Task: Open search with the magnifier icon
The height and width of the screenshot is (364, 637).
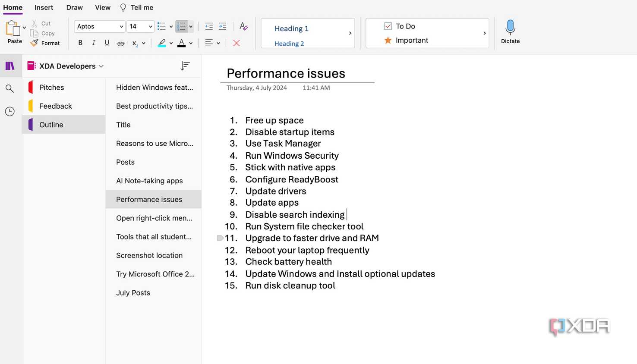Action: tap(9, 89)
